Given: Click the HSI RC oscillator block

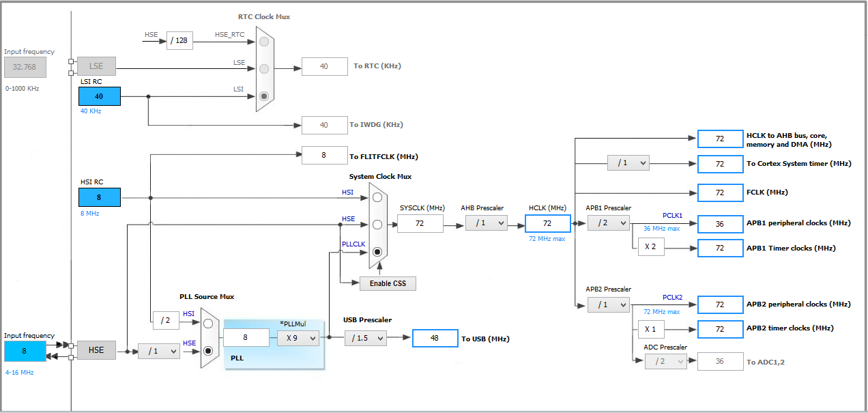Looking at the screenshot, I should 99,197.
